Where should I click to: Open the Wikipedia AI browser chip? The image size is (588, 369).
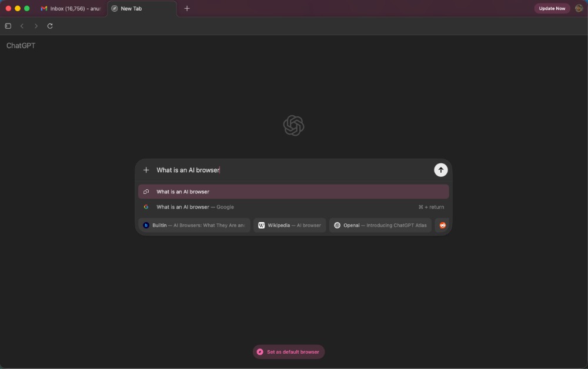point(289,225)
